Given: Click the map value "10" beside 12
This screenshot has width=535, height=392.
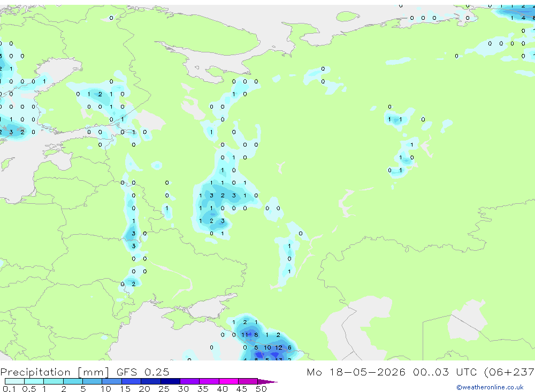Looking at the screenshot, I should coord(267,348).
